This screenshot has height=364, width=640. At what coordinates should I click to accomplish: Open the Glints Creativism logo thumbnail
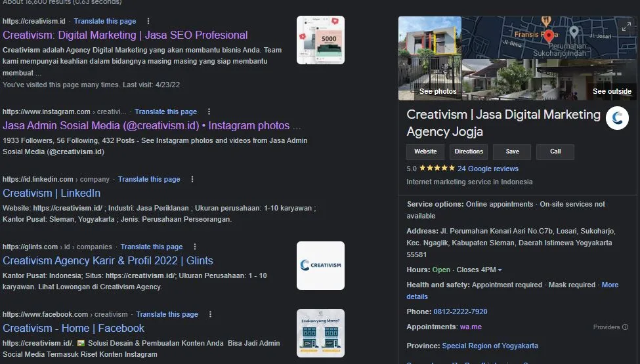pyautogui.click(x=320, y=266)
